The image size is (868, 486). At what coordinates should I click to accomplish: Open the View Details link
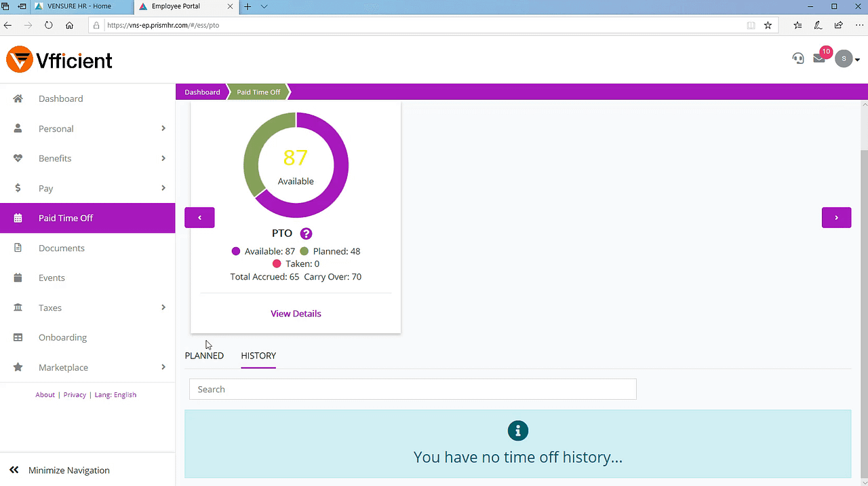296,314
